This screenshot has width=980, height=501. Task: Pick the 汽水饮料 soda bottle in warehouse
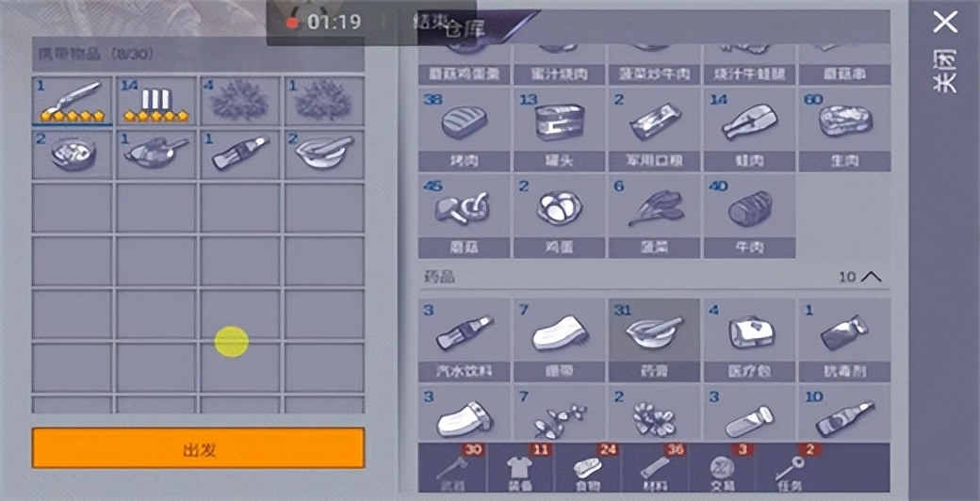(x=465, y=340)
